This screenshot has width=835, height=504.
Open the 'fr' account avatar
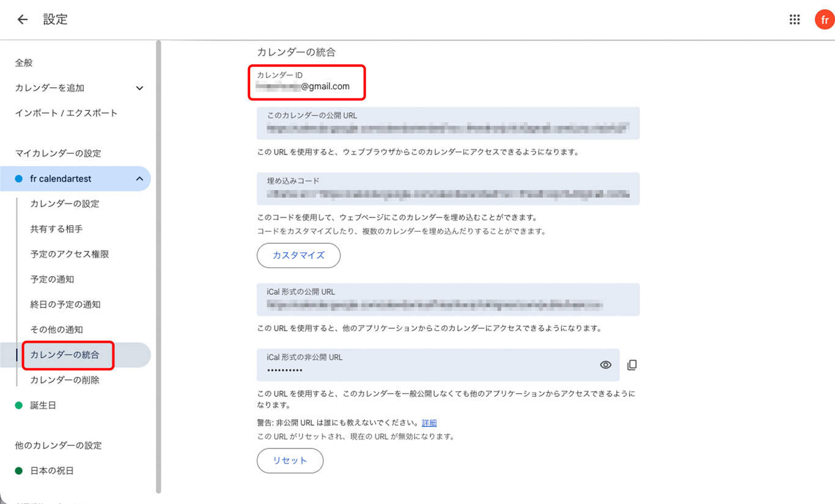(x=824, y=20)
